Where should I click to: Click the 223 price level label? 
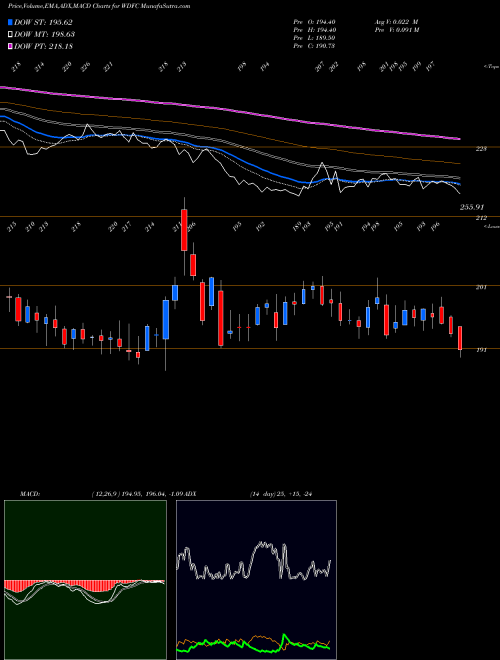click(x=481, y=149)
